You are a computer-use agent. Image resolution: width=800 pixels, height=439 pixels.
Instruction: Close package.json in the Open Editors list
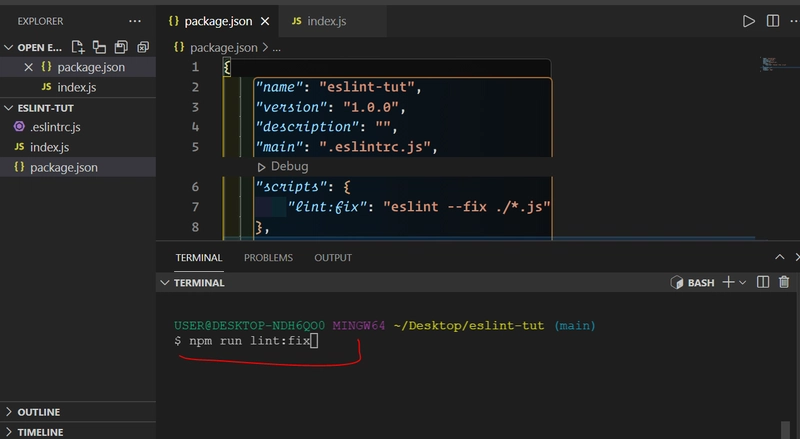coord(28,67)
